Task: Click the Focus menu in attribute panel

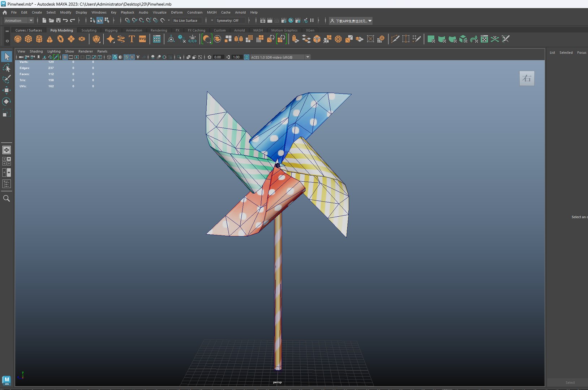Action: (581, 53)
